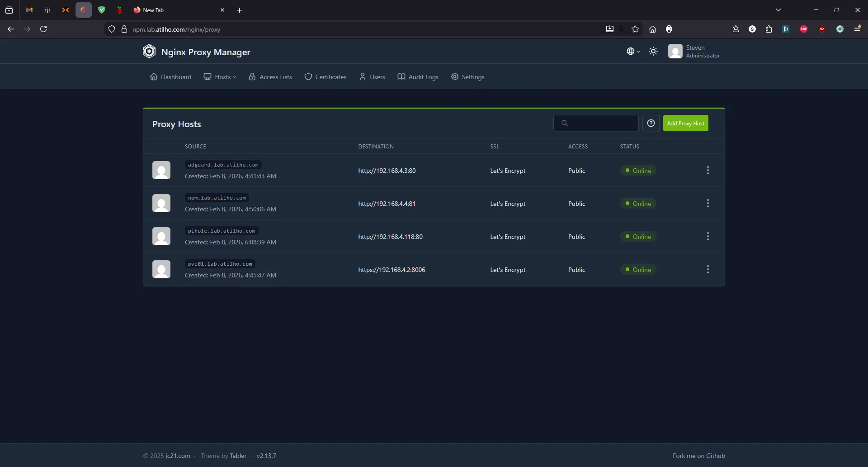Open the Settings page
This screenshot has height=467, width=868.
point(468,77)
